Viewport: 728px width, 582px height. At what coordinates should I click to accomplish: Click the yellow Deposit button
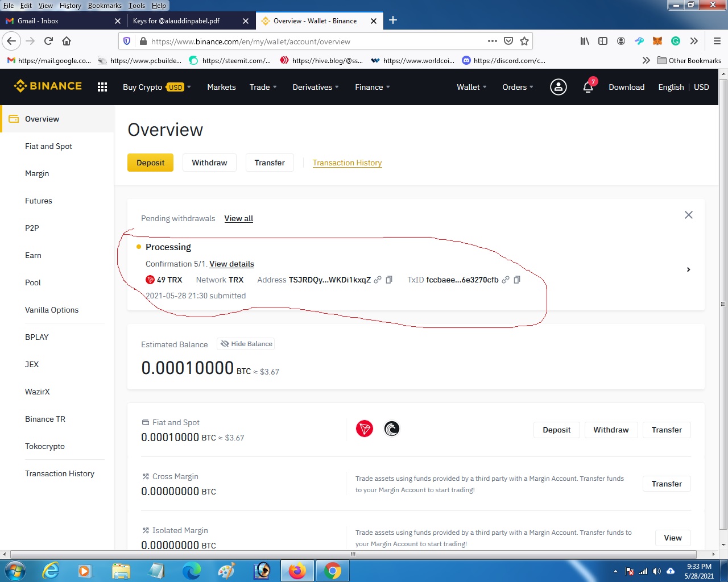tap(150, 163)
